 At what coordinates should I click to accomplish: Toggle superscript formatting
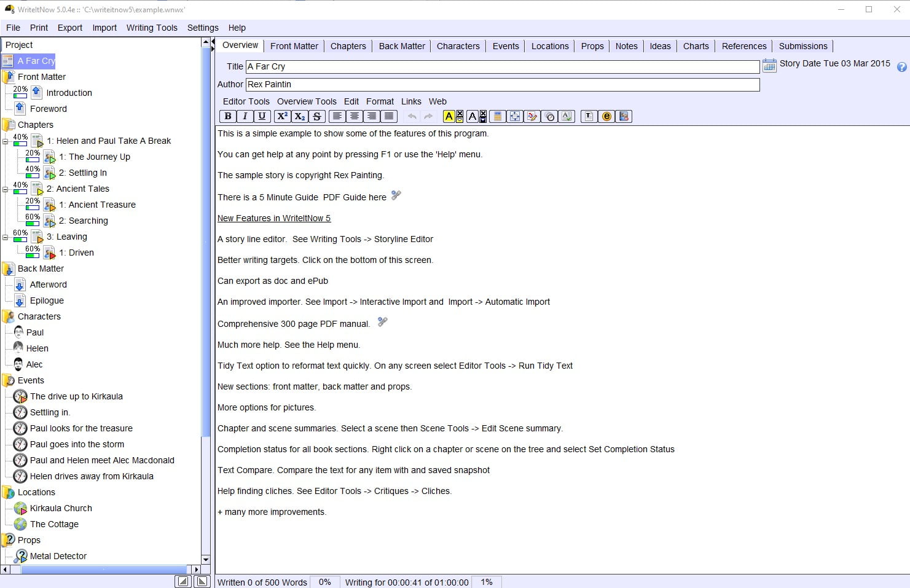click(x=282, y=116)
